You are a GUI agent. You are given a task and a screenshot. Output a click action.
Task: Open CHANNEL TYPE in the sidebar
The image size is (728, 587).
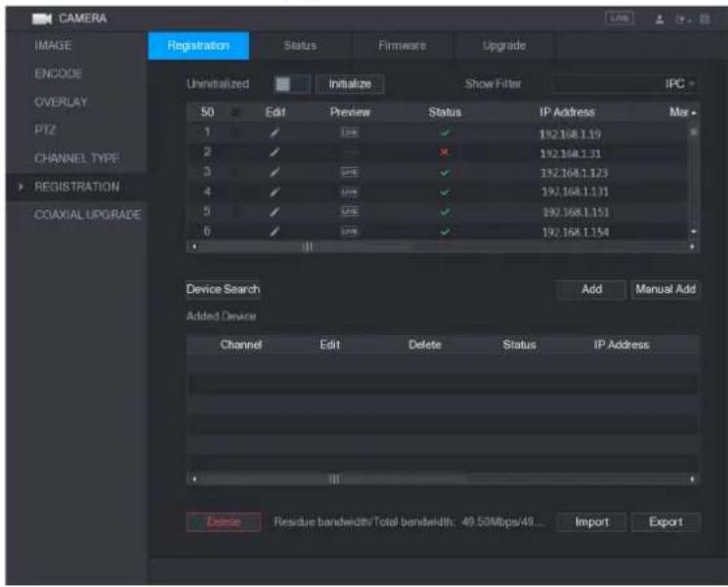point(76,158)
